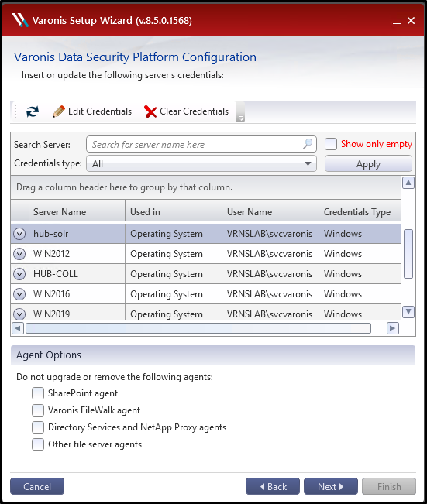
Task: Click the toolbar drag grip handle
Action: (x=15, y=111)
